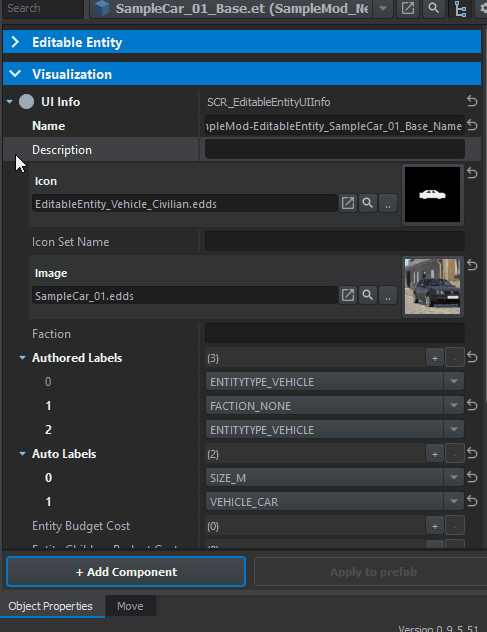The image size is (487, 632).
Task: Switch to the Move tab
Action: (x=130, y=606)
